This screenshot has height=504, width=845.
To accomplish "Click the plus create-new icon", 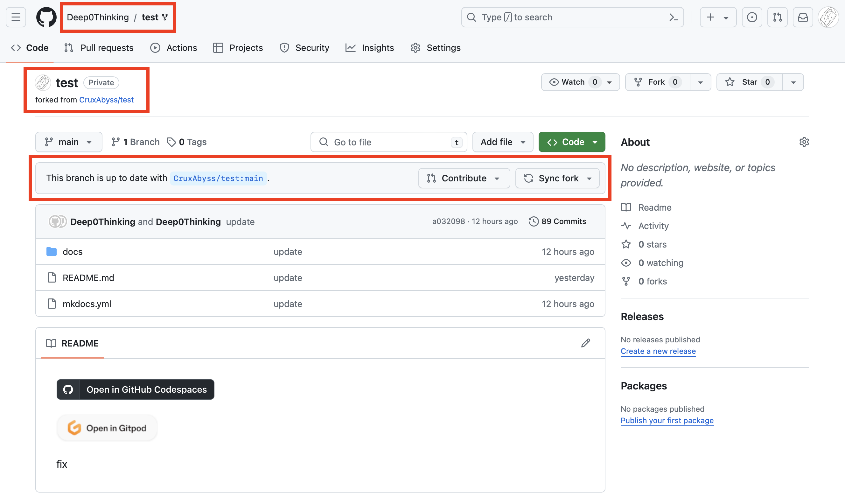I will (710, 17).
